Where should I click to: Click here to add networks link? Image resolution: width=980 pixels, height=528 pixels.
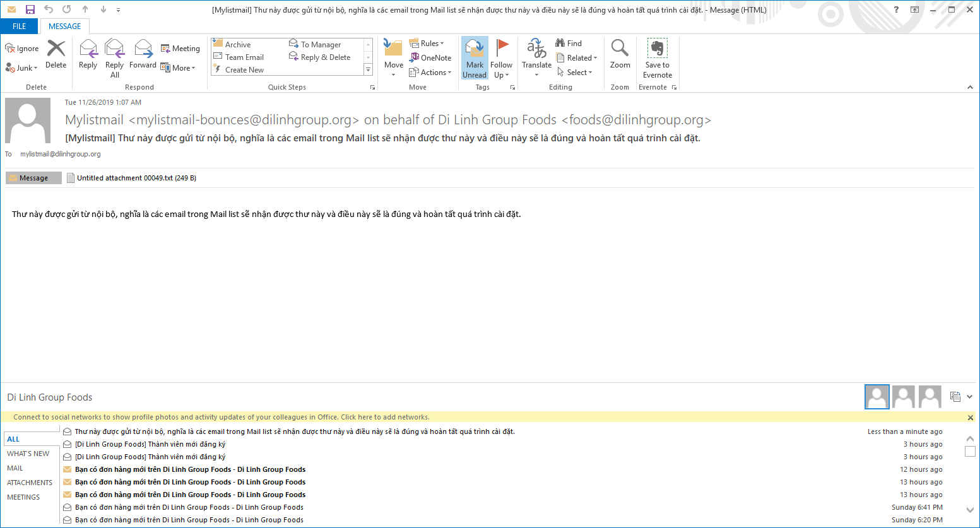(385, 417)
